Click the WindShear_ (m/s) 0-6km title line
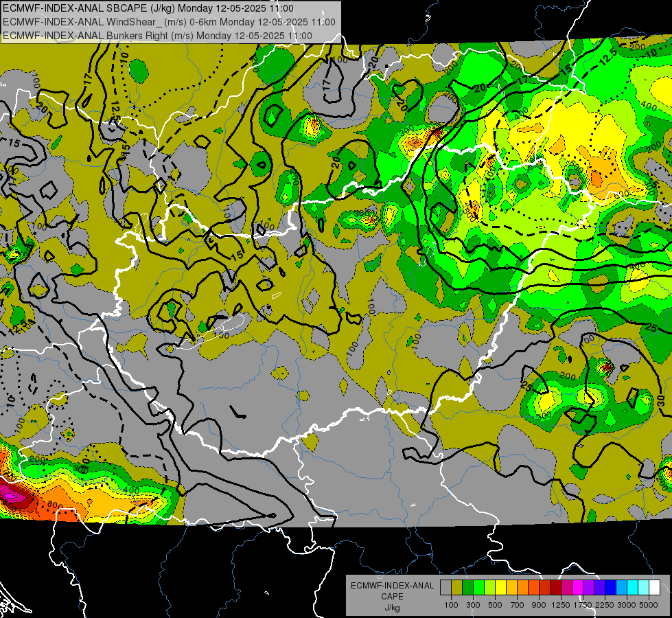This screenshot has height=618, width=672. pyautogui.click(x=169, y=22)
